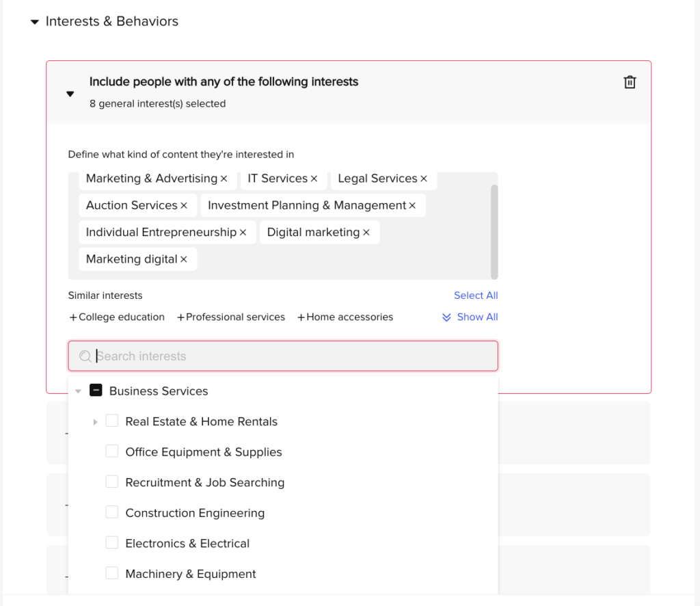
Task: Collapse the Business Services category arrow
Action: click(78, 391)
